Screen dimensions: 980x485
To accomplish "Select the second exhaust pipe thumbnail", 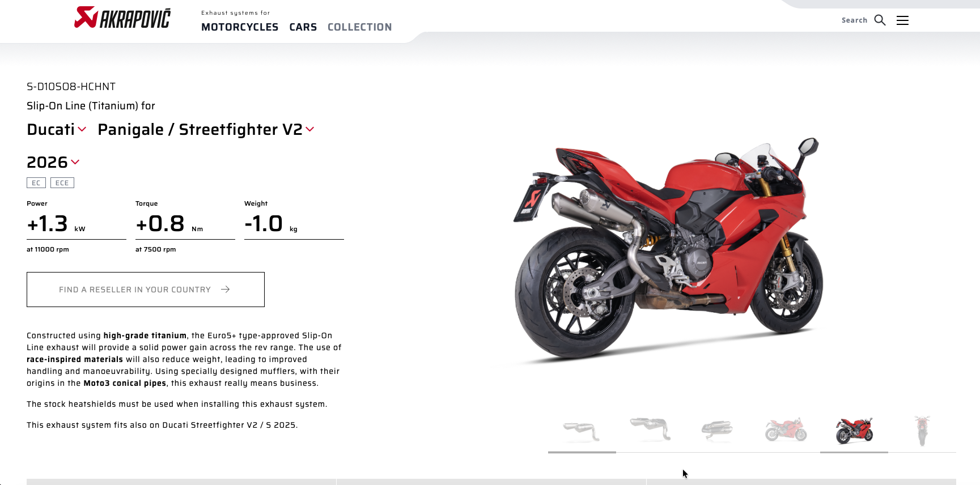I will coord(650,429).
